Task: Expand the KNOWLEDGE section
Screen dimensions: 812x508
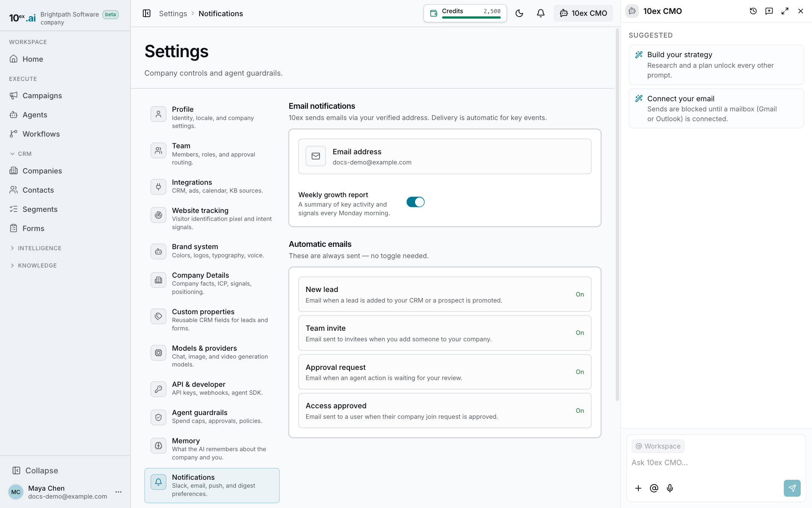Action: pyautogui.click(x=33, y=265)
